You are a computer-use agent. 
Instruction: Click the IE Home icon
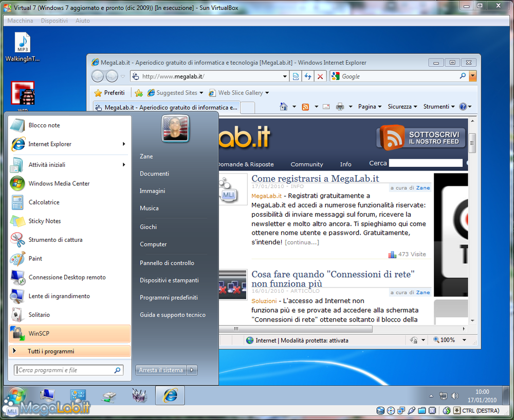(x=284, y=106)
